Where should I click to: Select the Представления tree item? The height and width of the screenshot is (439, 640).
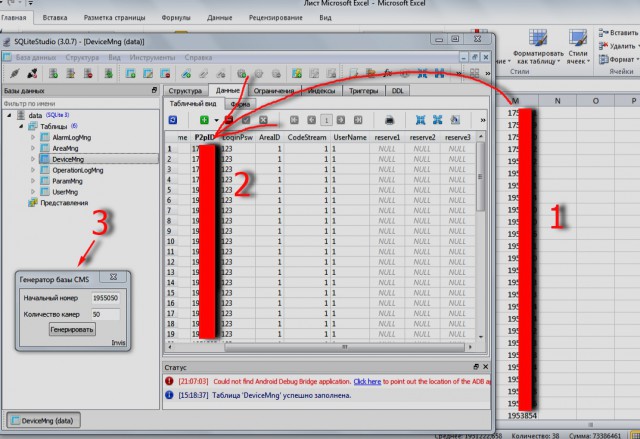64,203
